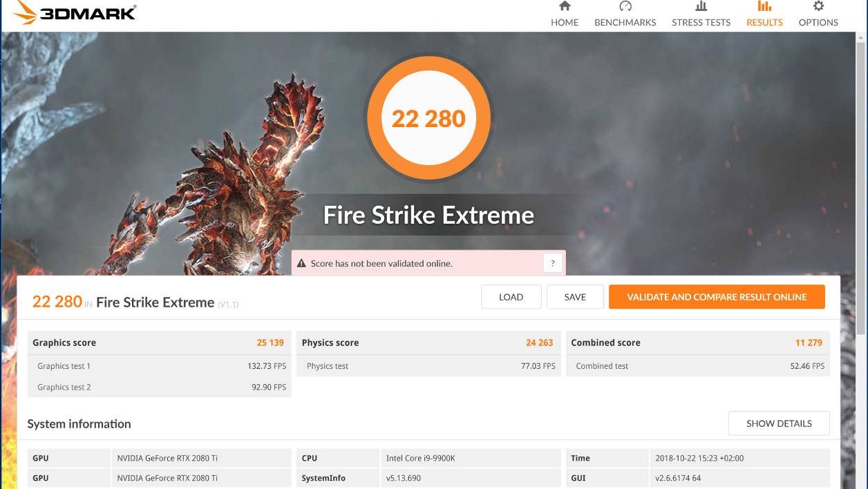
Task: Click the Graphics score value 25 139
Action: 270,343
